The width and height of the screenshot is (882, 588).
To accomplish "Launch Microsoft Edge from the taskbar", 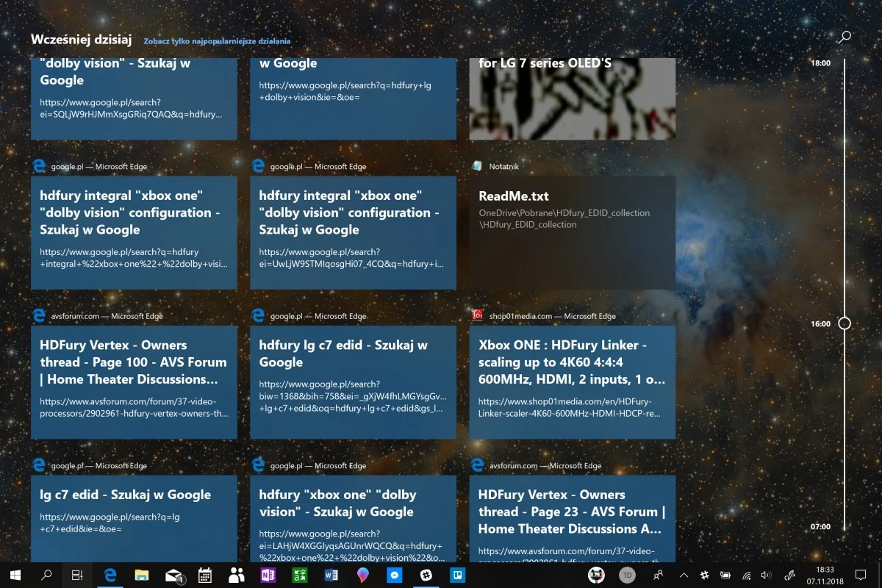I will [111, 576].
